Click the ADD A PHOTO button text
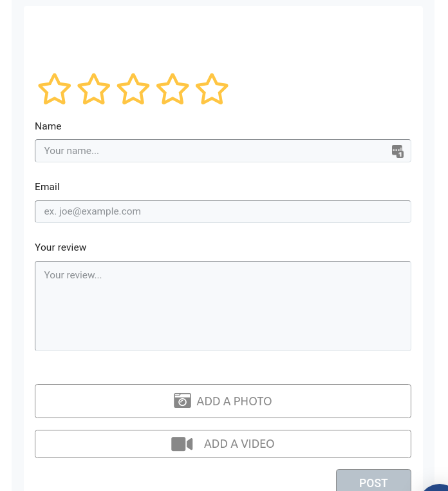The width and height of the screenshot is (448, 491). (234, 401)
